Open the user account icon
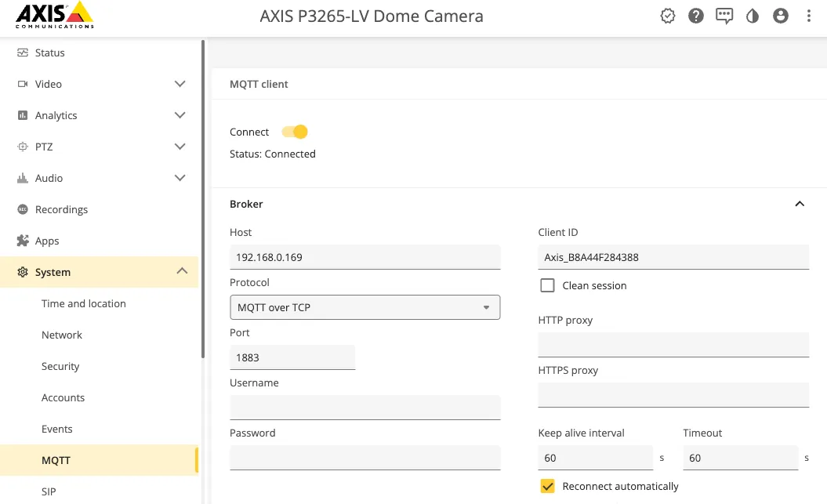The height and width of the screenshot is (504, 827). 781,16
